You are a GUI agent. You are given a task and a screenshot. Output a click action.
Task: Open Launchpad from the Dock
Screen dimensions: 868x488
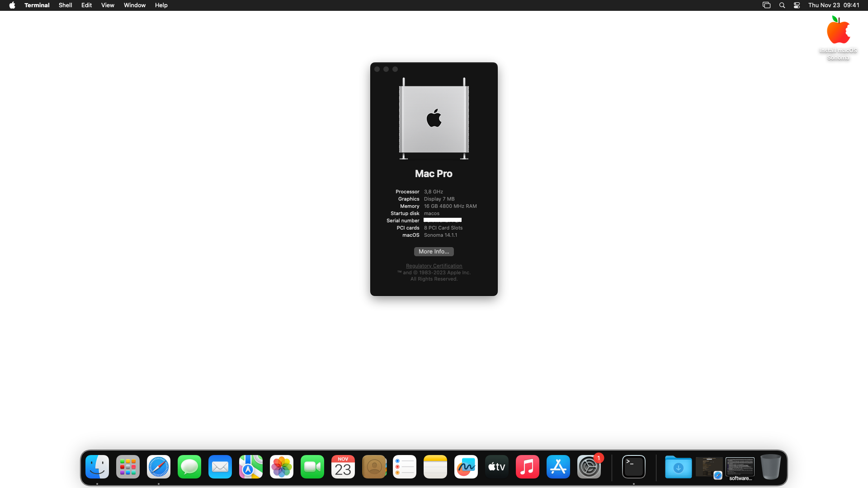point(127,467)
